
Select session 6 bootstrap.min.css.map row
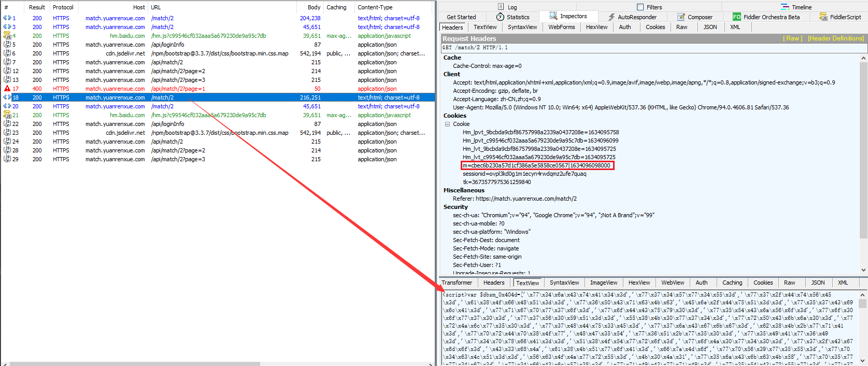coord(219,53)
